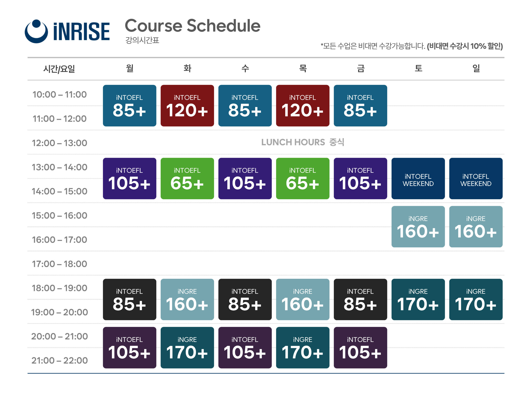Viewport: 532px width, 399px height.
Task: Click the 10% online discount notice text
Action: click(465, 46)
